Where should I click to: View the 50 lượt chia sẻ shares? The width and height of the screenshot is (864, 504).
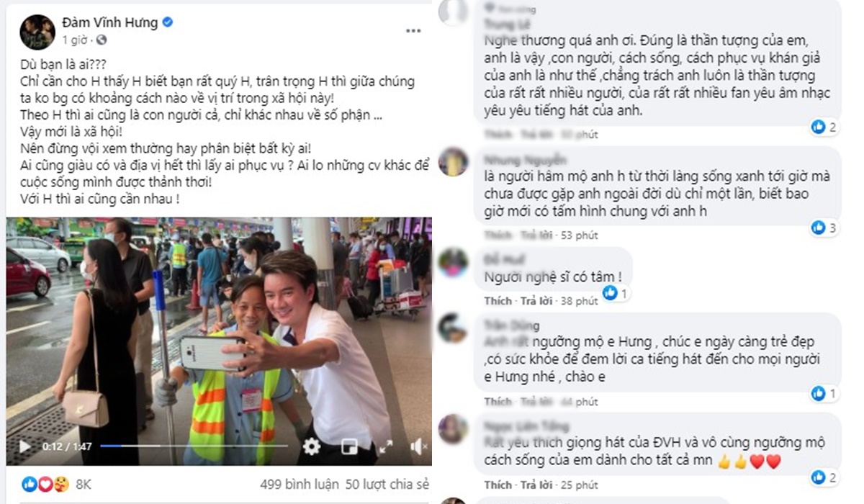(x=387, y=484)
